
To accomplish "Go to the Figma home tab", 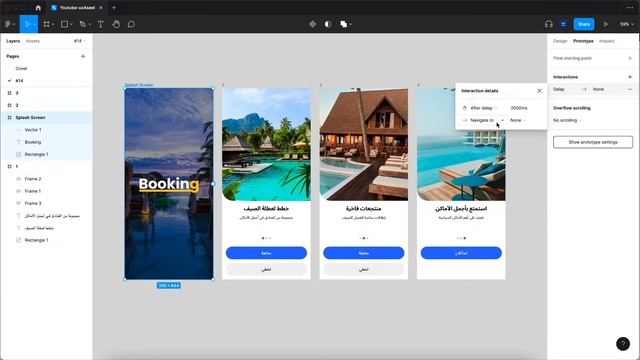I will click(38, 7).
